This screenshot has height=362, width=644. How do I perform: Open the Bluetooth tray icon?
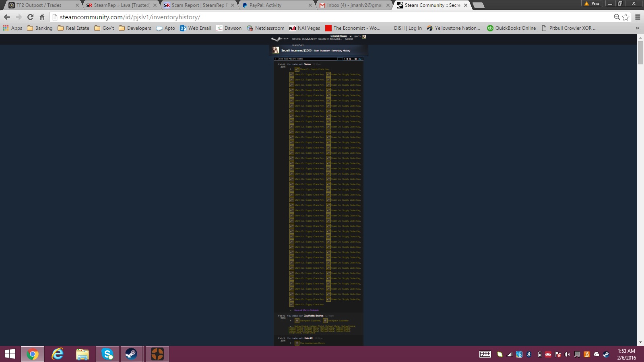tap(529, 354)
